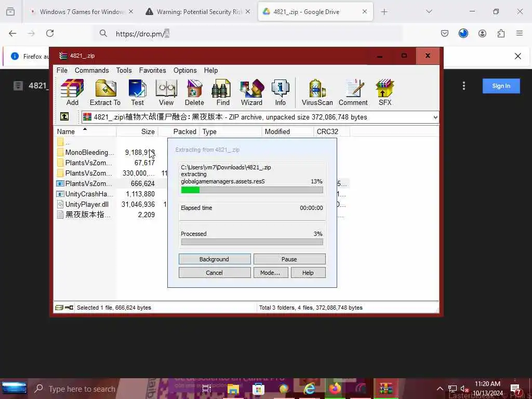The image size is (532, 399).
Task: Sort by the Size column header
Action: (137, 131)
